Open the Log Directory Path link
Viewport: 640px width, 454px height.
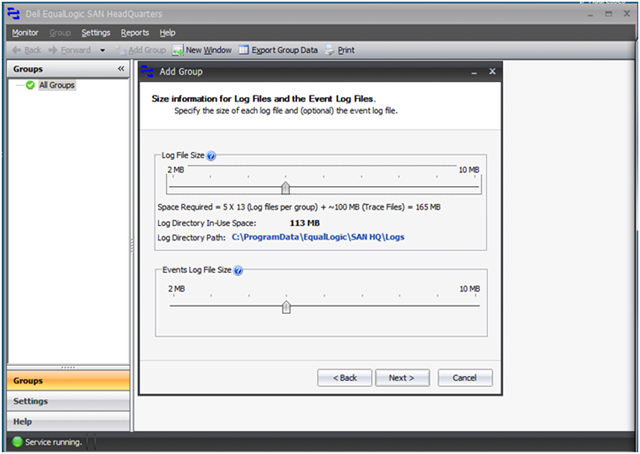click(318, 237)
